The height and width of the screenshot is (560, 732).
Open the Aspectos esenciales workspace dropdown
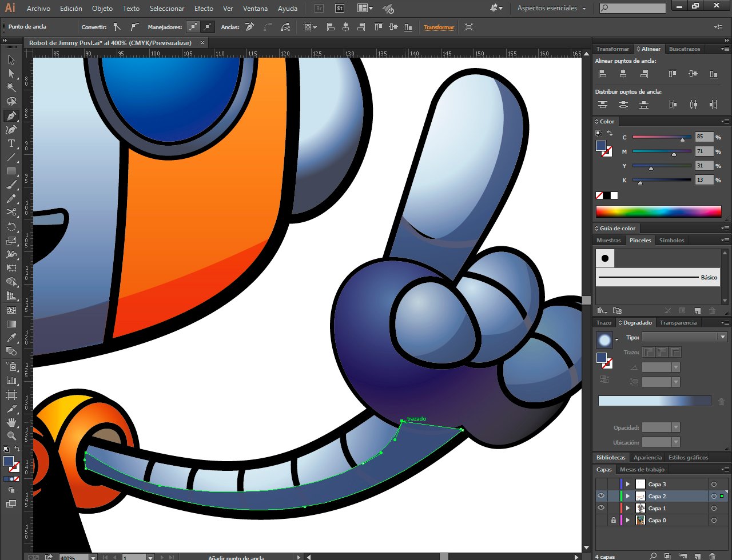551,9
